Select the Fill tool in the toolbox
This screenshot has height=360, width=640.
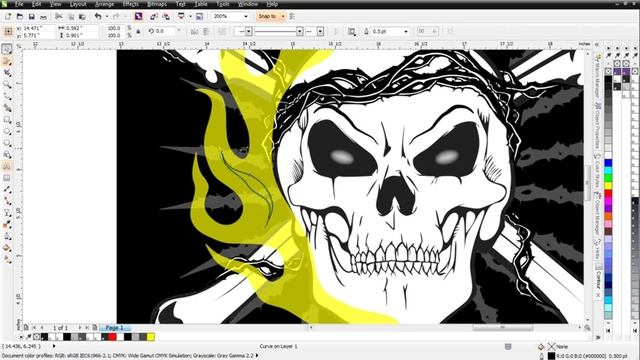coord(7,248)
